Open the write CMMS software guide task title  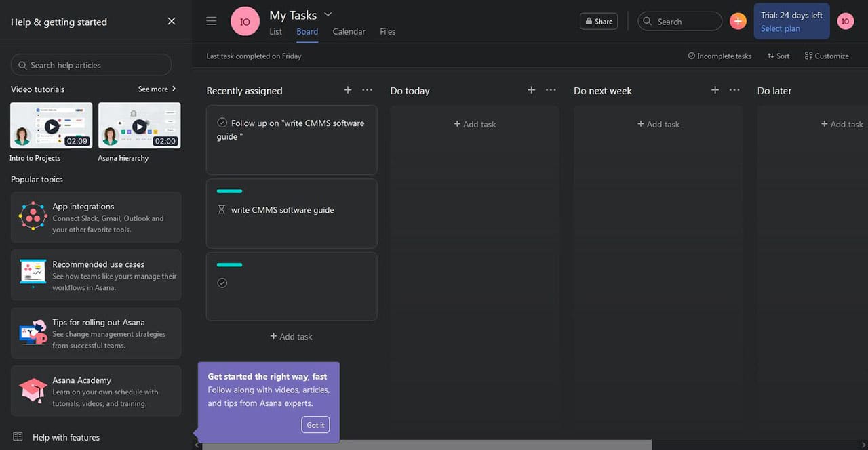tap(282, 210)
